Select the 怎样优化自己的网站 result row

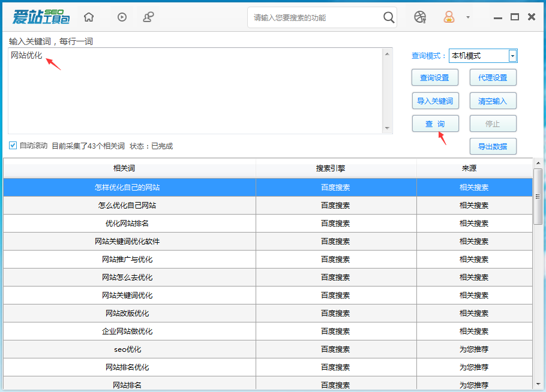129,187
